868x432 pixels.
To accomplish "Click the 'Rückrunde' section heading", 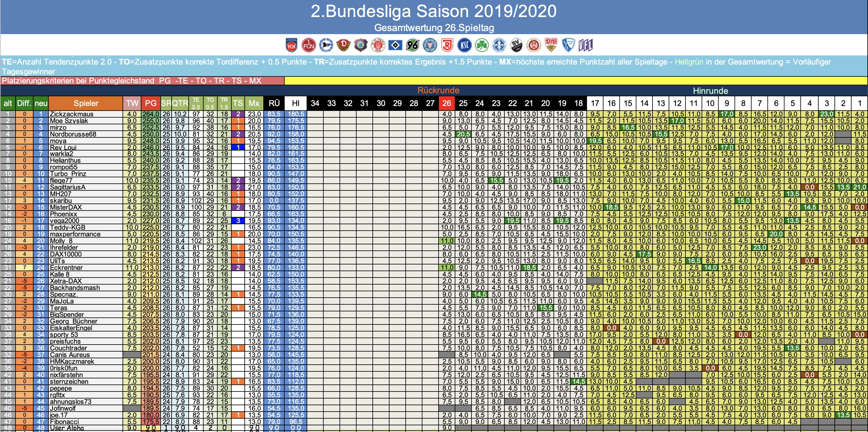I will (x=438, y=90).
